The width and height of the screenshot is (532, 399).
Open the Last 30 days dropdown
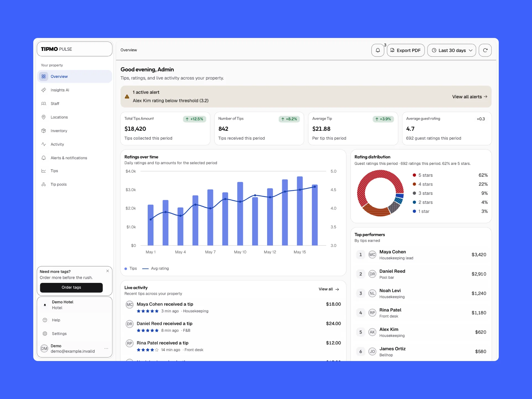click(452, 50)
